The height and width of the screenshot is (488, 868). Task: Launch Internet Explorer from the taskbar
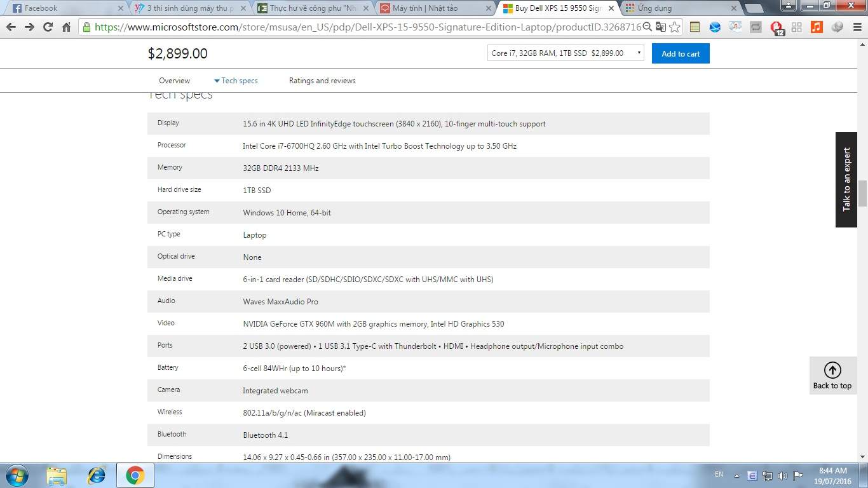tap(96, 475)
